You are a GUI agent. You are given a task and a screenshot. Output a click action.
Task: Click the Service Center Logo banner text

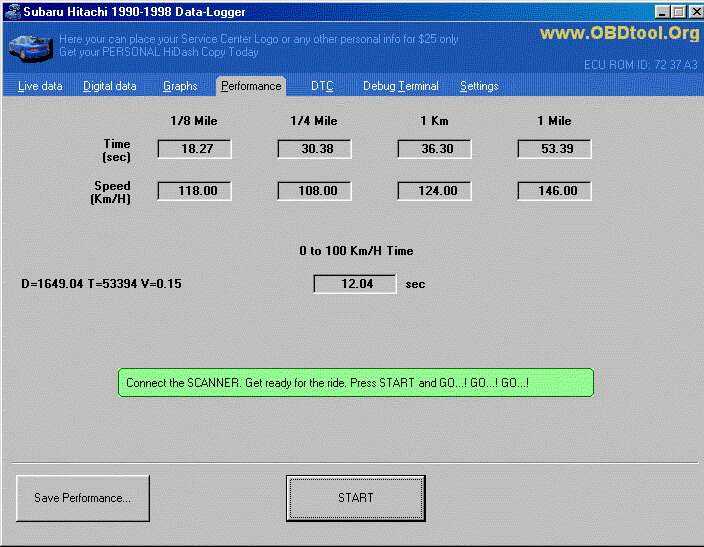tap(259, 40)
